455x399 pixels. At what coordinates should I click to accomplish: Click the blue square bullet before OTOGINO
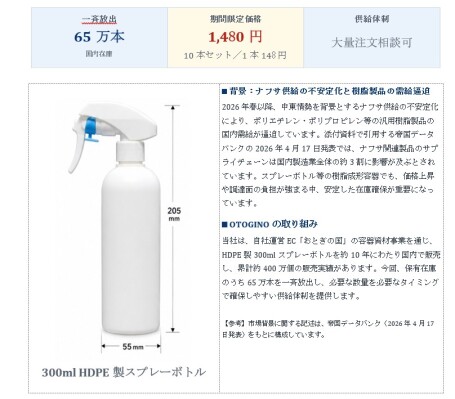click(x=224, y=224)
